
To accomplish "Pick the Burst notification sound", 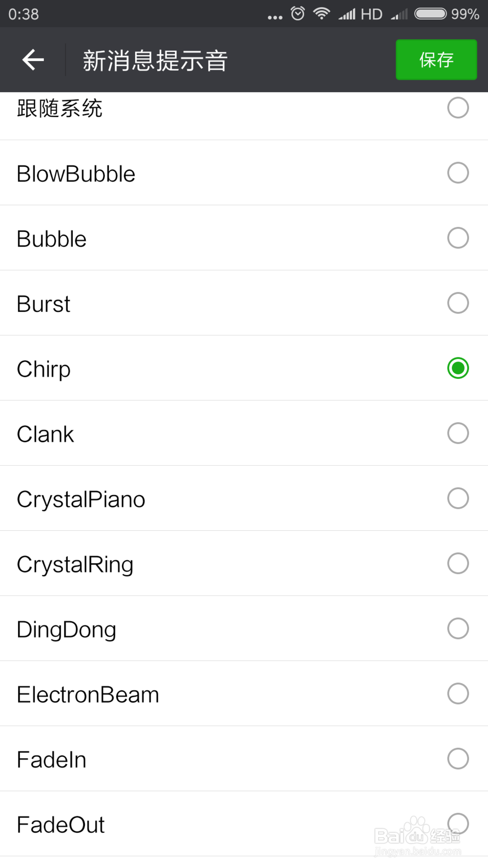I will click(x=458, y=303).
